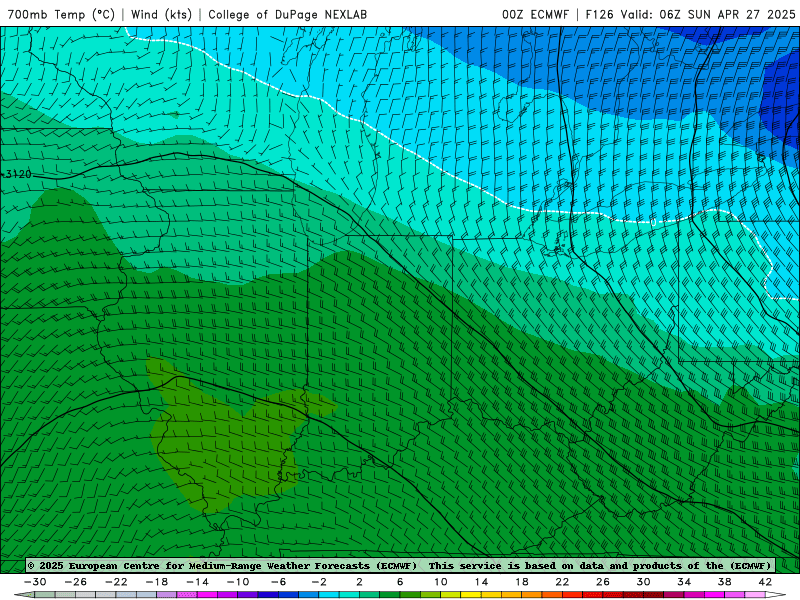The width and height of the screenshot is (800, 600).
Task: Click the '18' colorbar label
Action: tap(521, 582)
